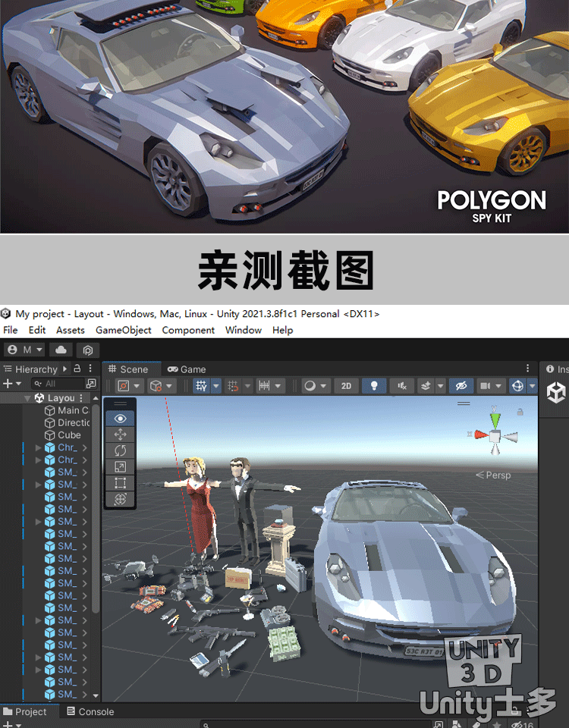Open the scene camera dropdown arrow

pyautogui.click(x=498, y=386)
